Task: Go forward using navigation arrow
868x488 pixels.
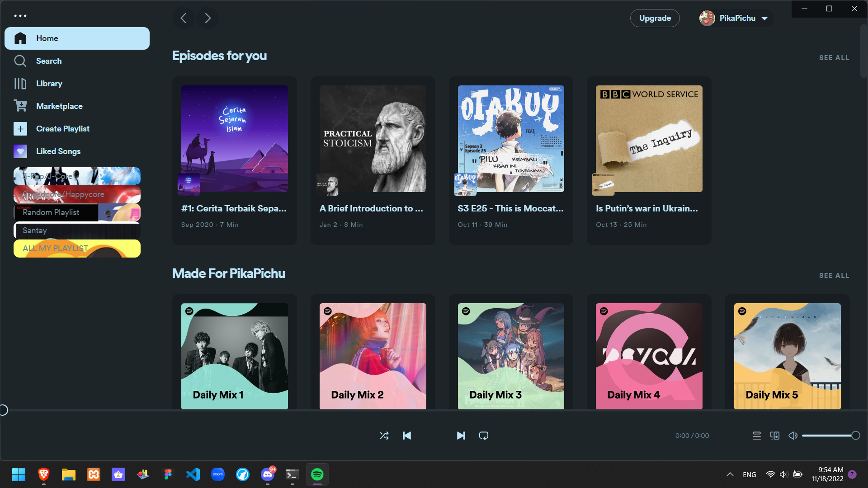Action: 208,18
